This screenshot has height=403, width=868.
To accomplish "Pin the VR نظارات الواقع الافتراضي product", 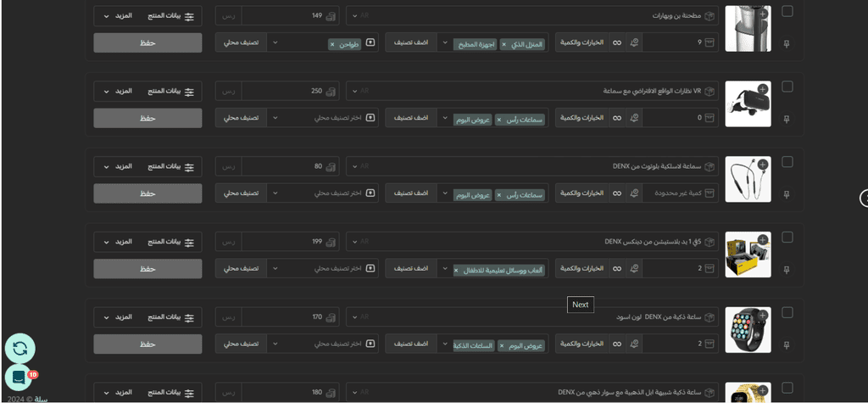I will [787, 119].
